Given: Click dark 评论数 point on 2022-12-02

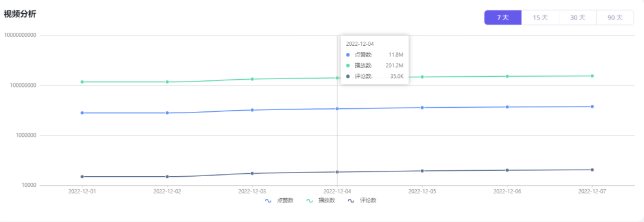Looking at the screenshot, I should click(167, 177).
